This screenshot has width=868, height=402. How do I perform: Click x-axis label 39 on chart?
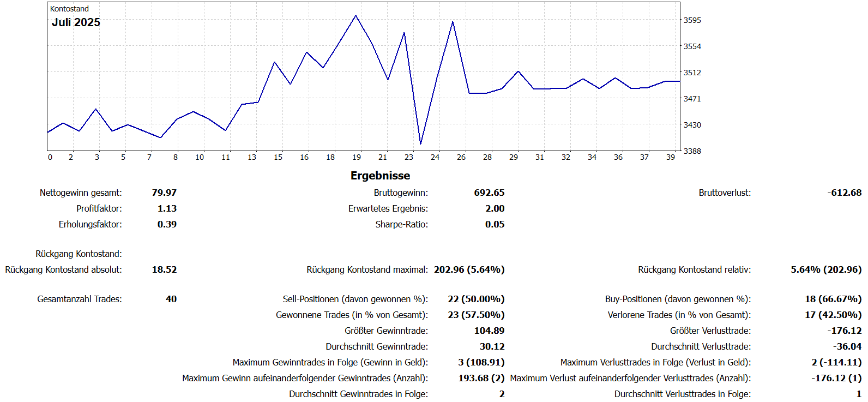671,157
